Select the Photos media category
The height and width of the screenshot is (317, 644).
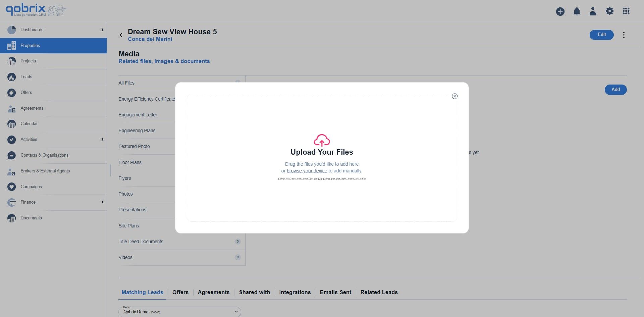pos(125,194)
